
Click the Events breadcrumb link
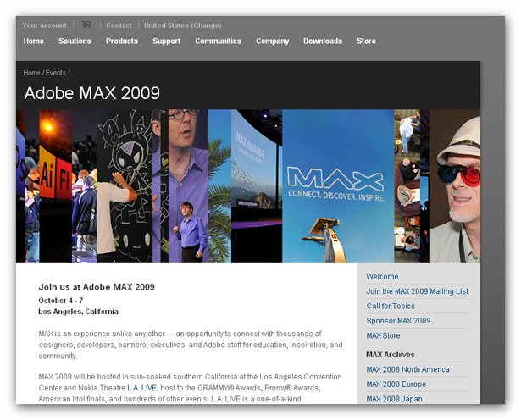pyautogui.click(x=56, y=73)
